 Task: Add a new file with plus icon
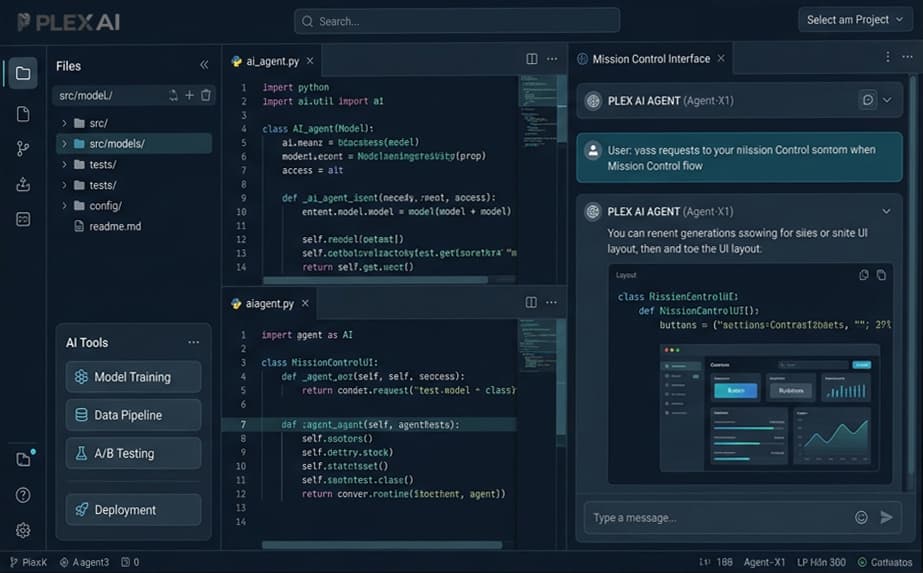pos(190,95)
